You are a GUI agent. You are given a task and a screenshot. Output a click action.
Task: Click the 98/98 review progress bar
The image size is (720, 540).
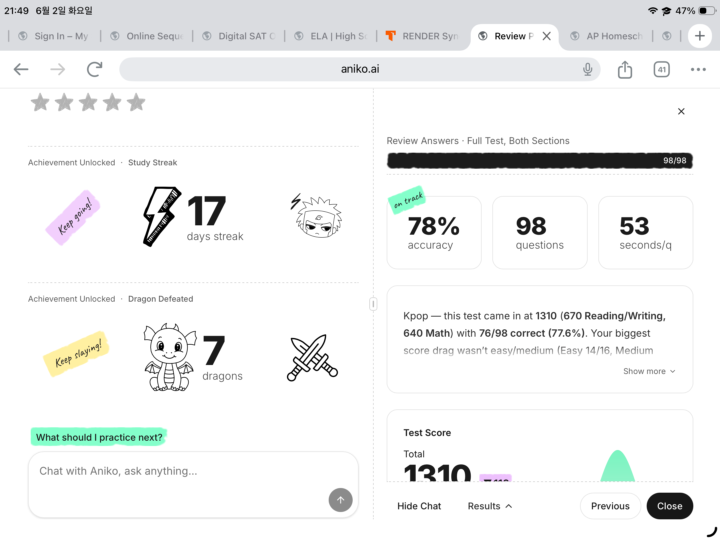point(540,160)
